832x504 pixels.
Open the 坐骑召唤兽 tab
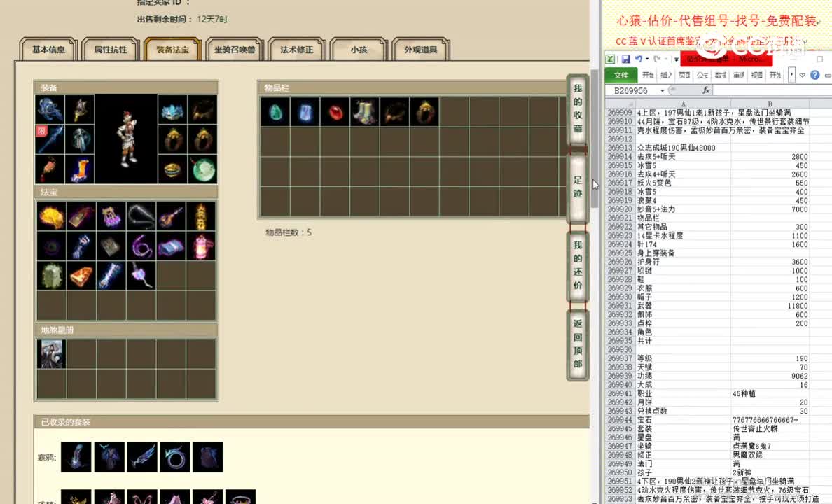tap(235, 49)
